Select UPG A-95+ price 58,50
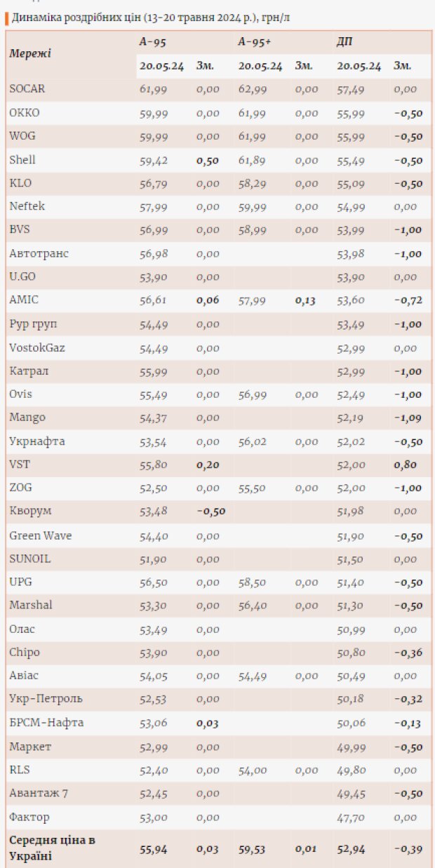 tap(253, 582)
